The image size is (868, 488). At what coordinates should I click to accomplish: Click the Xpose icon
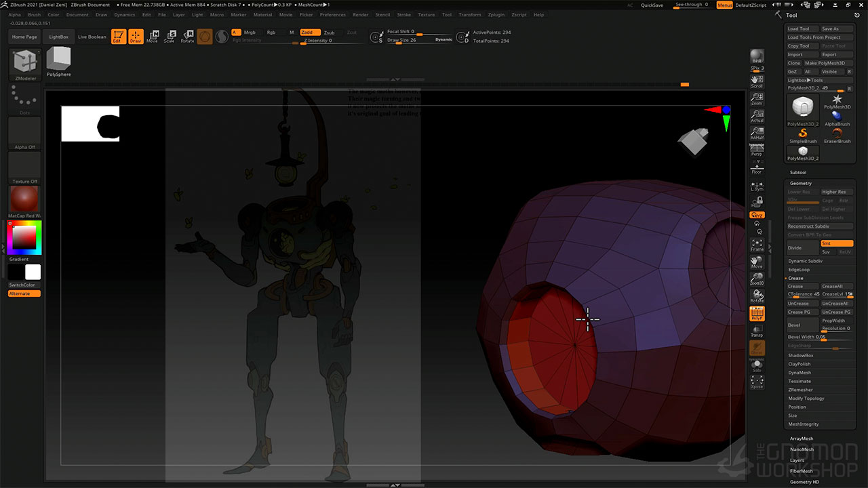(x=757, y=382)
